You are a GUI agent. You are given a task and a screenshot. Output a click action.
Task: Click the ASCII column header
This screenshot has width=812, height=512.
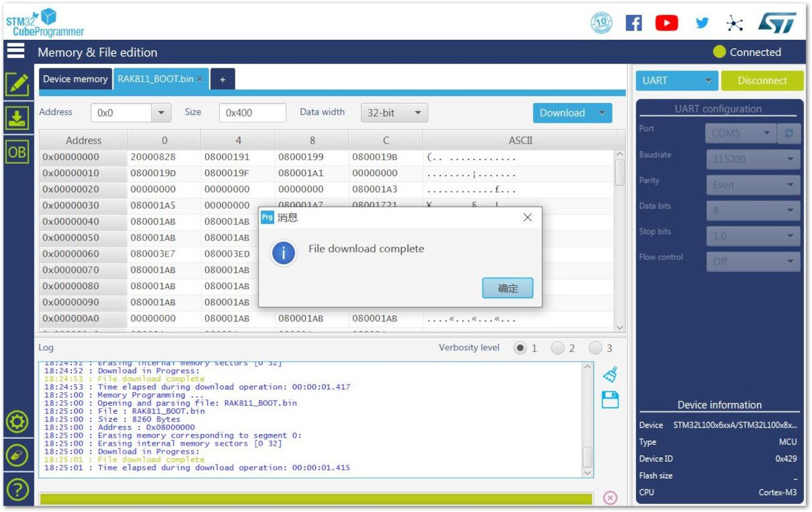(x=520, y=140)
